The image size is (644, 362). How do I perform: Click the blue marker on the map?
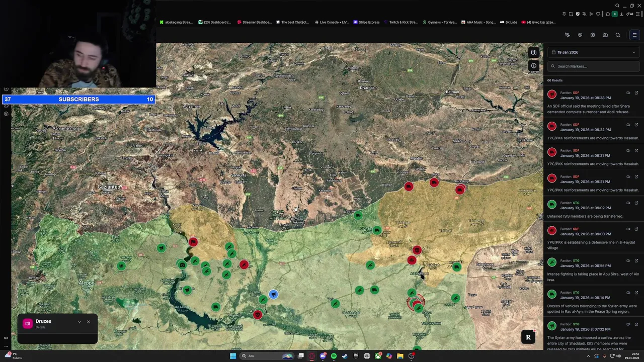coord(273,294)
